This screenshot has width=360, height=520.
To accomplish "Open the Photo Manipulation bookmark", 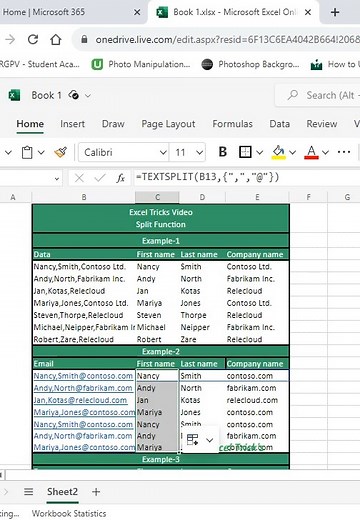I will pos(141,64).
